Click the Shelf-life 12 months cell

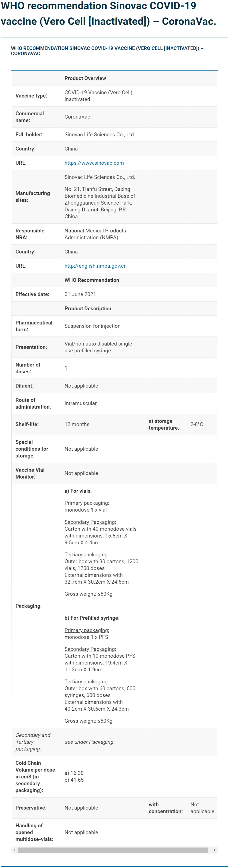point(103,424)
